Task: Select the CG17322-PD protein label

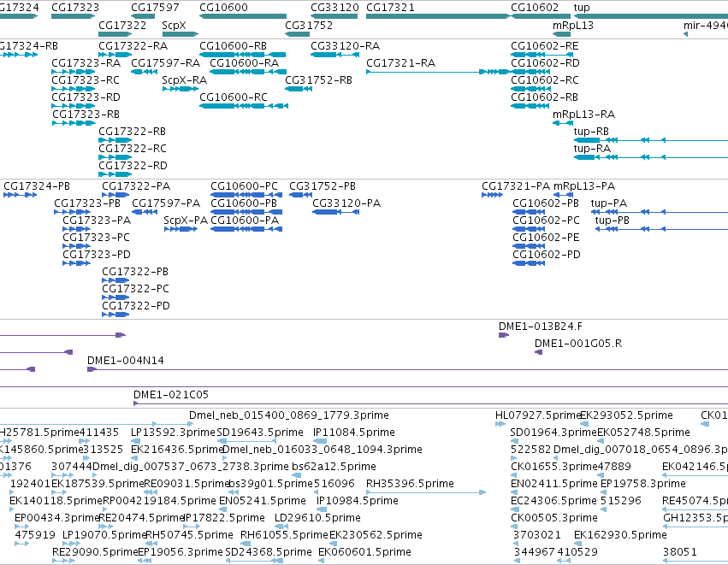Action: pyautogui.click(x=136, y=306)
